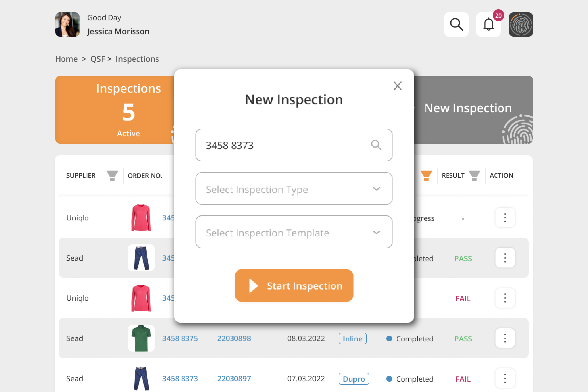
Task: Navigate to Home in the breadcrumb
Action: pos(67,59)
